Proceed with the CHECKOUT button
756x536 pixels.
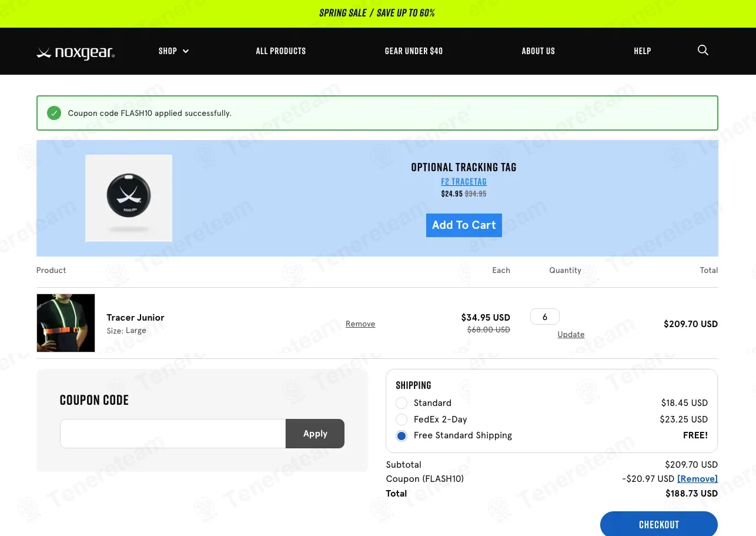[659, 524]
